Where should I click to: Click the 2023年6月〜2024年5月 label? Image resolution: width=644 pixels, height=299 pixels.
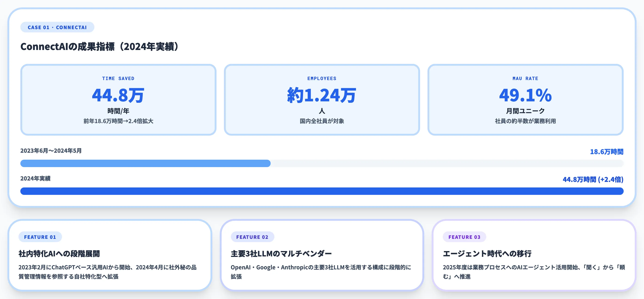pos(51,151)
